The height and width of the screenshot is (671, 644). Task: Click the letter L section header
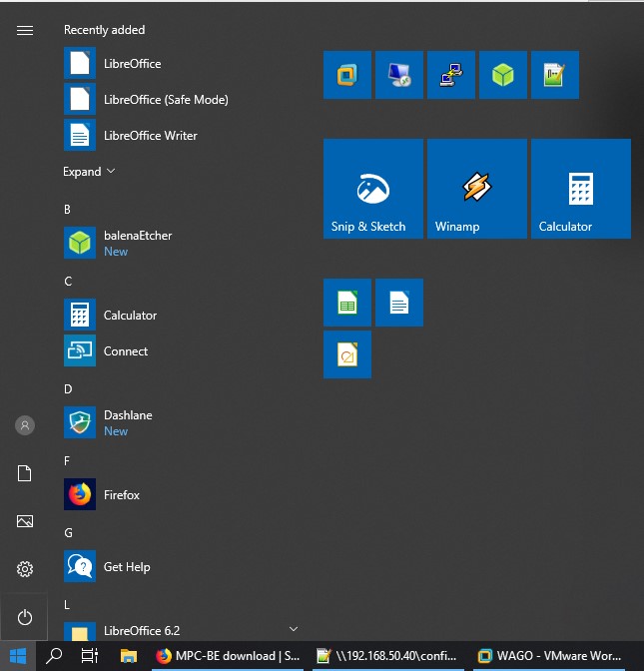(67, 605)
